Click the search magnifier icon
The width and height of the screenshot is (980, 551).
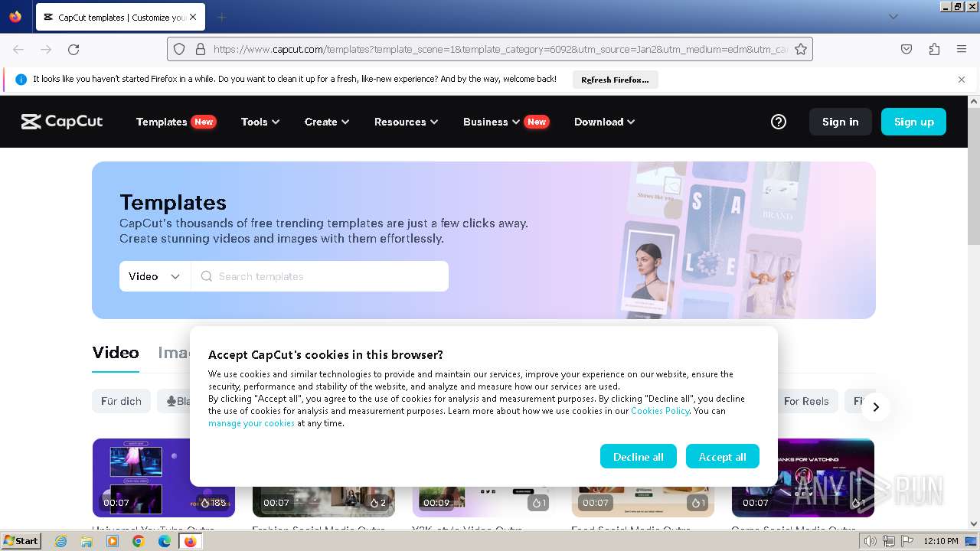[x=206, y=276]
